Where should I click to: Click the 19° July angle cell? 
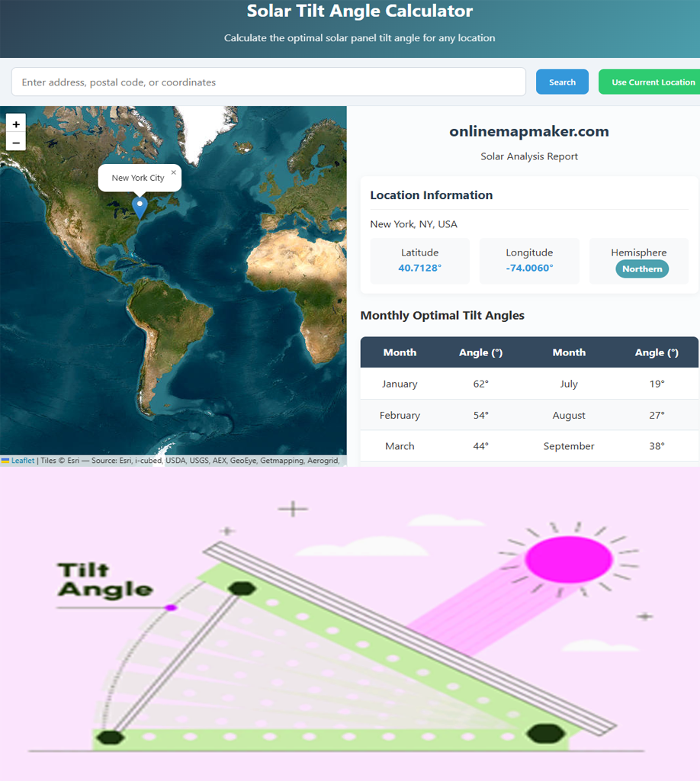[x=657, y=384]
